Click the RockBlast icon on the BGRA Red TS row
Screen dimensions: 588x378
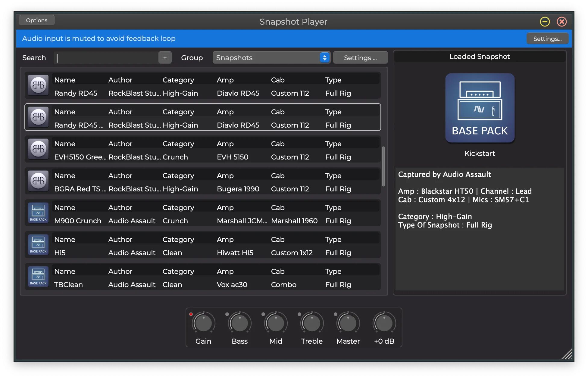[38, 181]
